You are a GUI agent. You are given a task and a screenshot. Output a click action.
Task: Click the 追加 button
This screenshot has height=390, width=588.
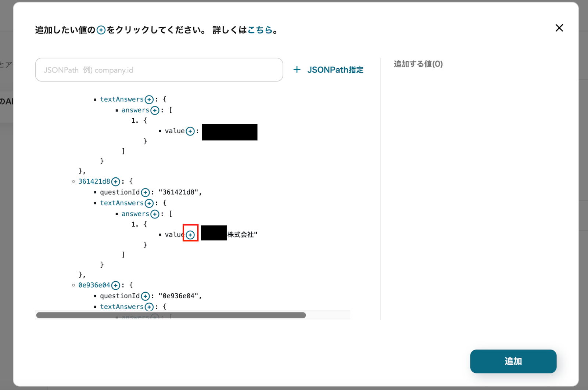coord(513,361)
